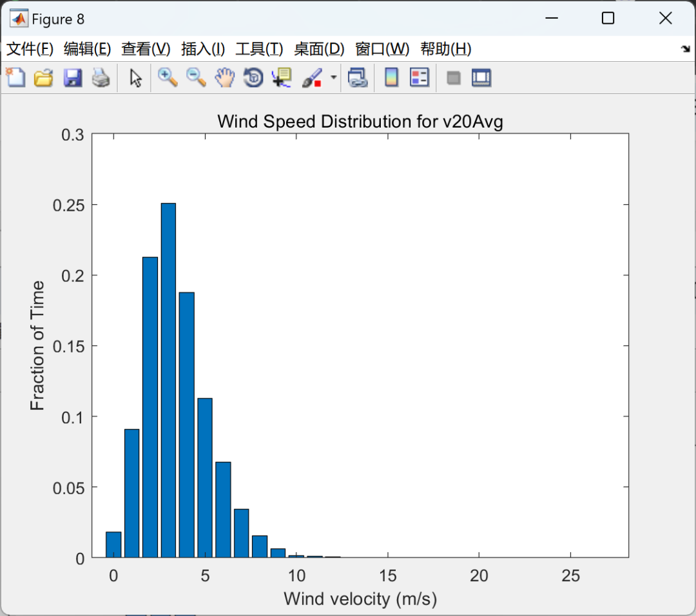The image size is (696, 616).
Task: Open the 桌面(D) menu
Action: click(319, 49)
